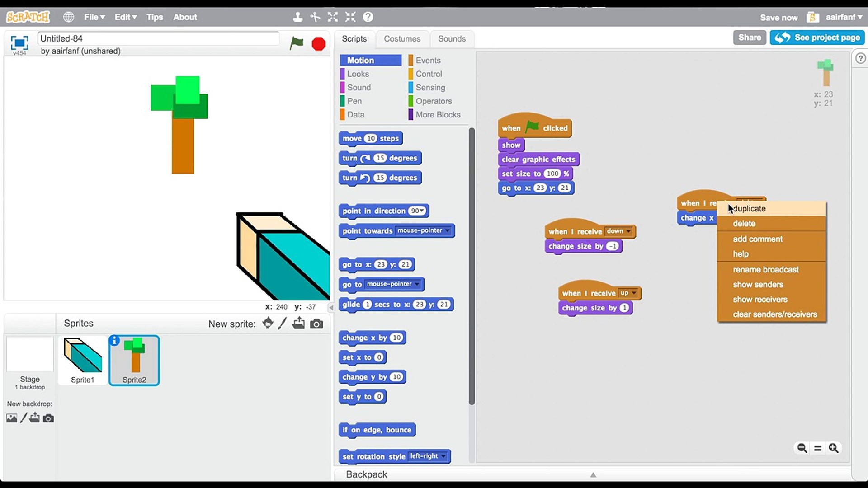Choose new sprite from library icon

click(x=268, y=323)
